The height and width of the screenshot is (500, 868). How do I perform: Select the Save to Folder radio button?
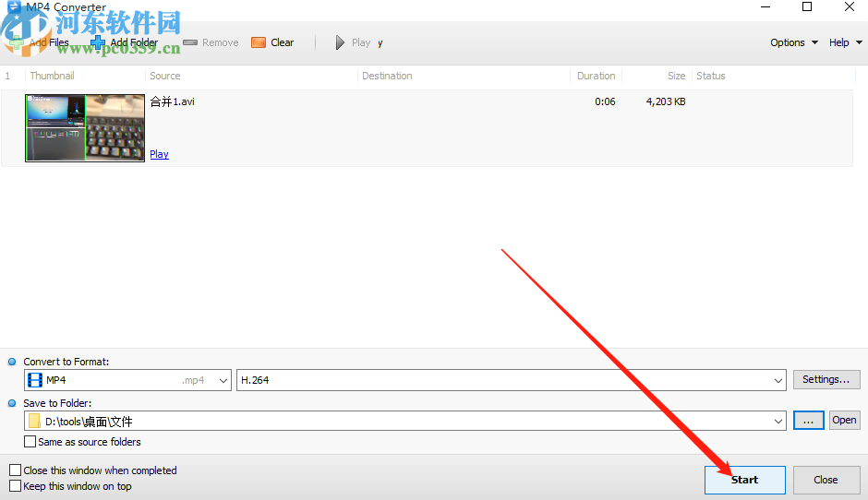(12, 403)
